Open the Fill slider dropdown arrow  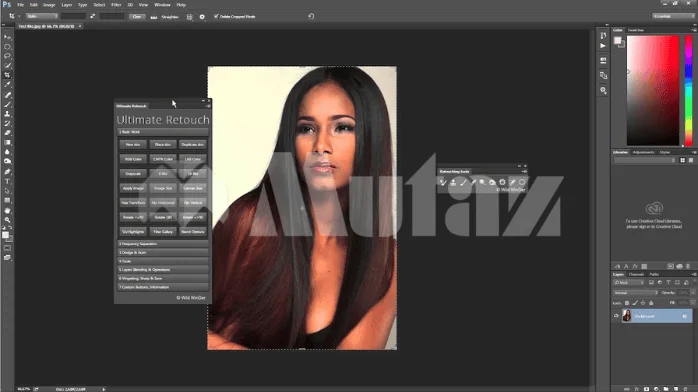[693, 303]
